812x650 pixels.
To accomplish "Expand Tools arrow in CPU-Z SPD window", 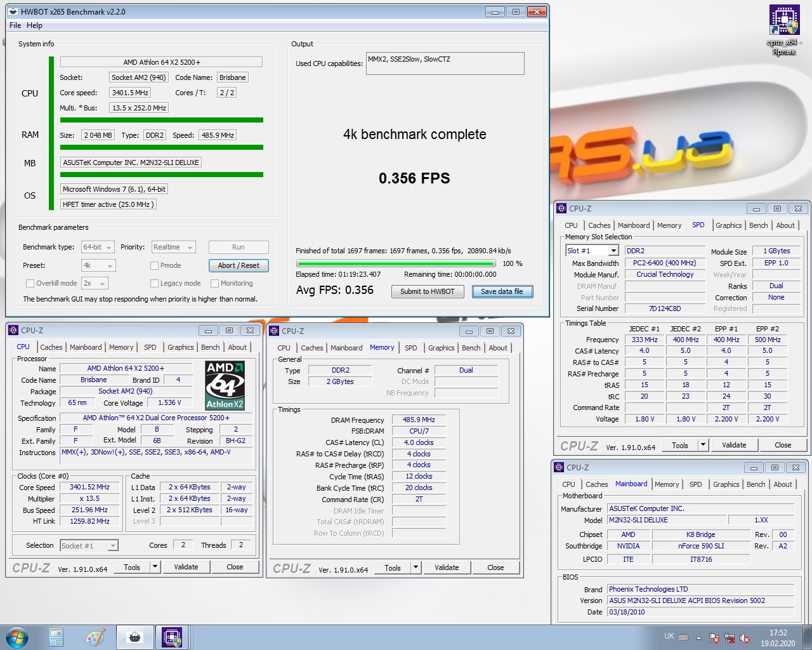I will [x=703, y=445].
